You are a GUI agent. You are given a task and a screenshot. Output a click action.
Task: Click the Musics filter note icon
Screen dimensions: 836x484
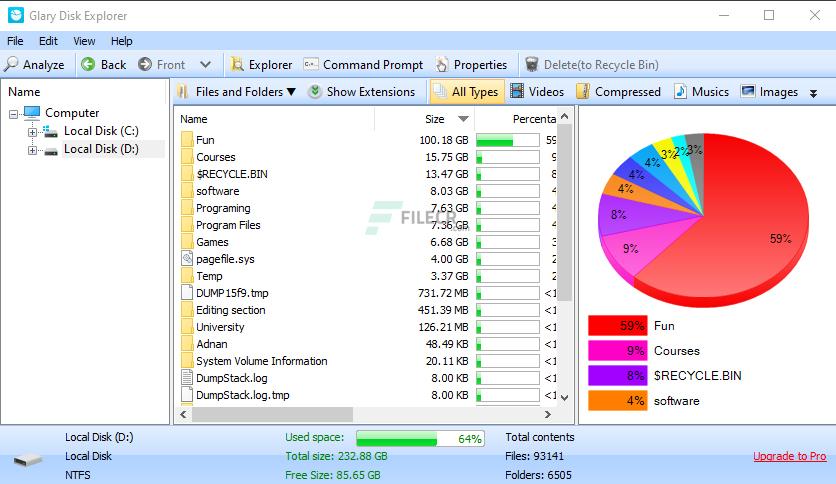680,91
